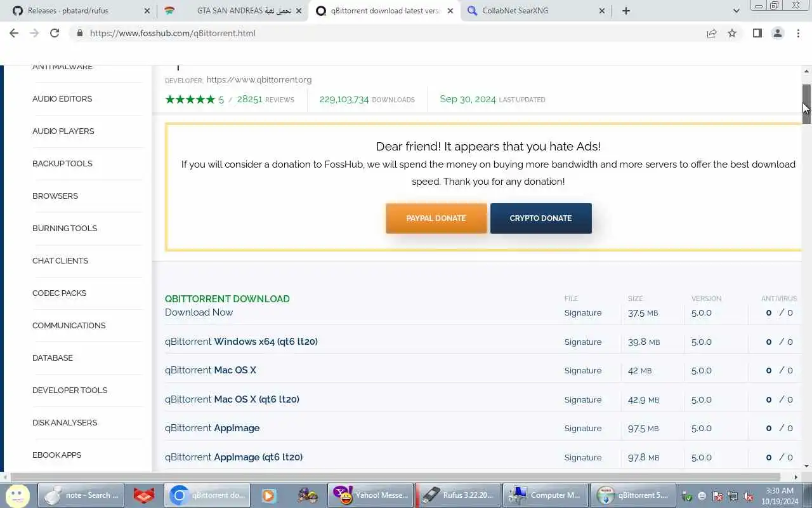The image size is (812, 508).
Task: Open developer link www.qbittorrent.org
Action: click(259, 80)
